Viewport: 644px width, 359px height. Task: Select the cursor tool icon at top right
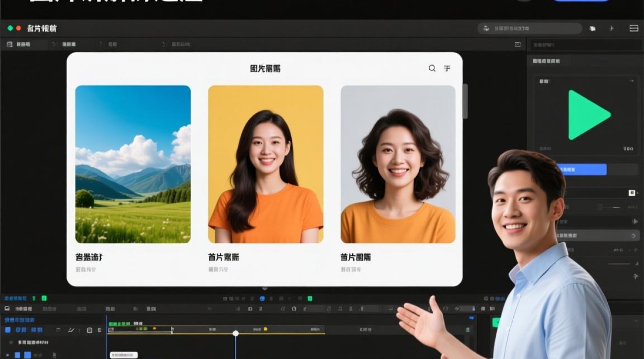[611, 28]
